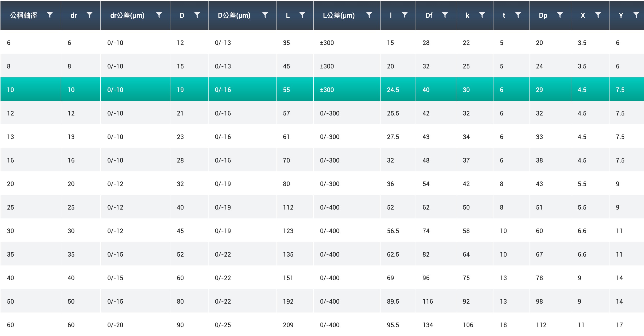Image resolution: width=644 pixels, height=336 pixels.
Task: Click the filter funnel on dr公差(μm) header
Action: tap(159, 15)
